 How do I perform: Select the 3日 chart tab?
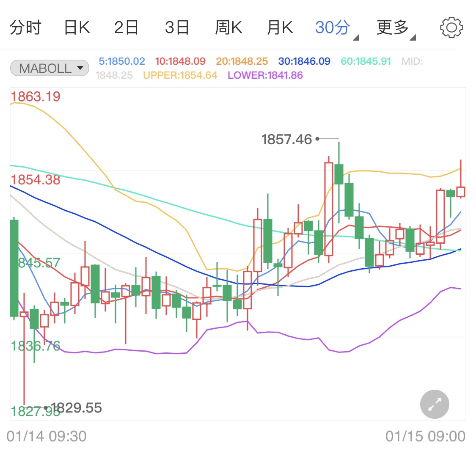[x=177, y=28]
